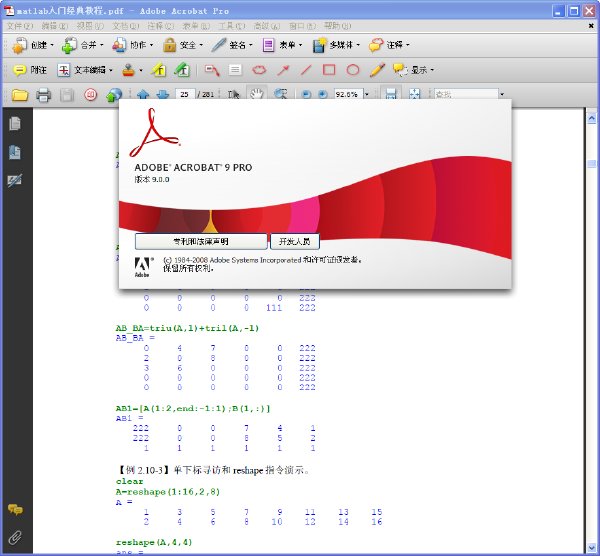600x556 pixels.
Task: Select the yellow highlight text tool
Action: (x=158, y=70)
